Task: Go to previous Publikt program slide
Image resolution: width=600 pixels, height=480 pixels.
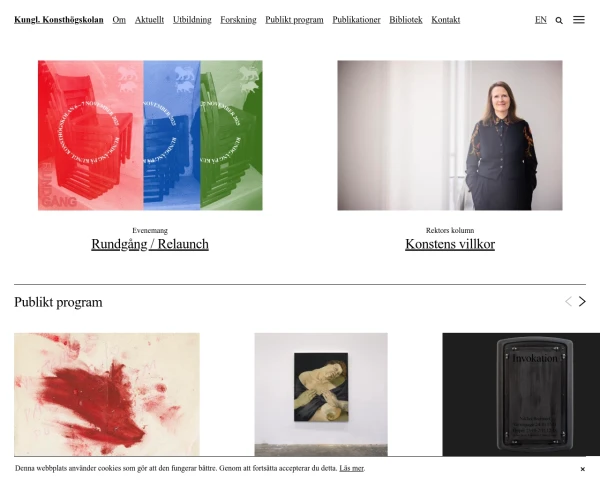Action: 568,302
